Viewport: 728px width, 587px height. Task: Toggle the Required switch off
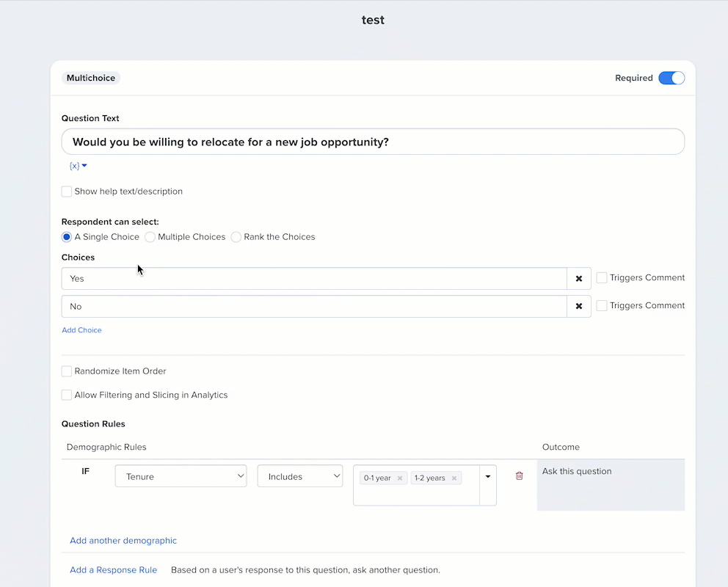pyautogui.click(x=671, y=79)
